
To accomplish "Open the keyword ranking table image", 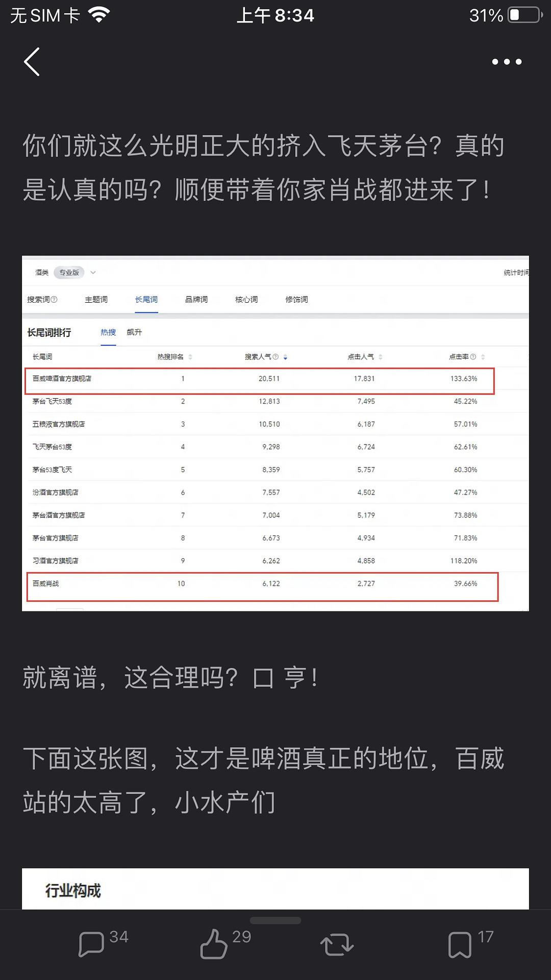I will pos(275,433).
